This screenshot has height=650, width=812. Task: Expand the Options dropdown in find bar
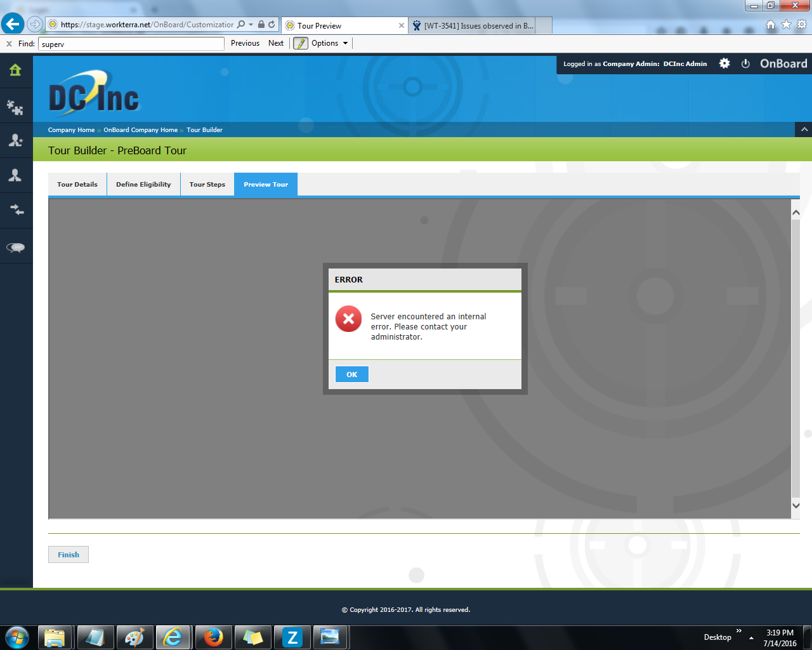329,43
